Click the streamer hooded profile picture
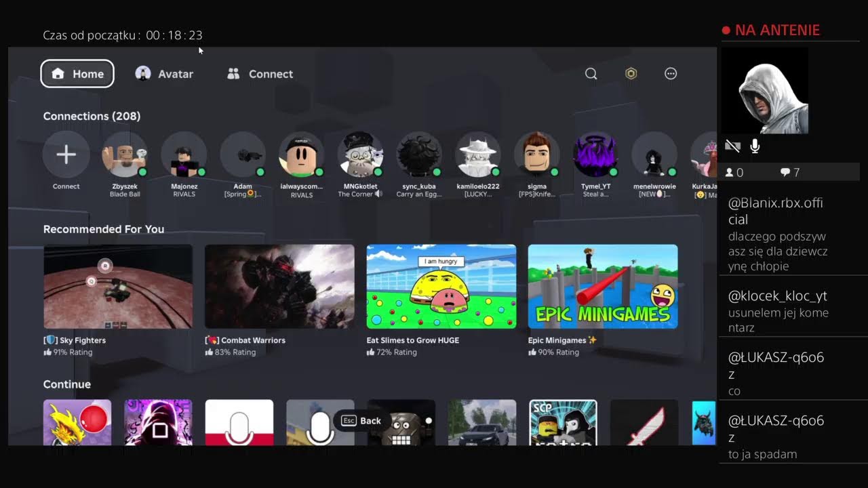Viewport: 868px width, 488px height. 766,91
